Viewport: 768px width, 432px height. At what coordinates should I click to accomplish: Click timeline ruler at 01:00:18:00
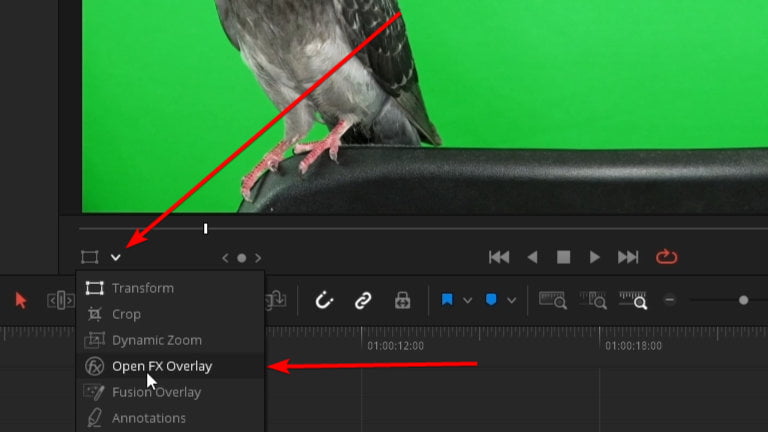coord(633,346)
